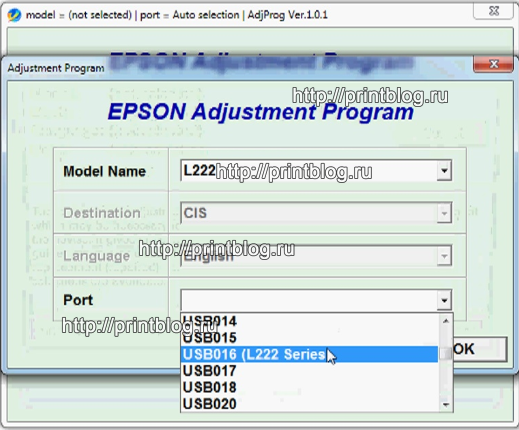Open the Language dropdown arrow

pos(444,256)
